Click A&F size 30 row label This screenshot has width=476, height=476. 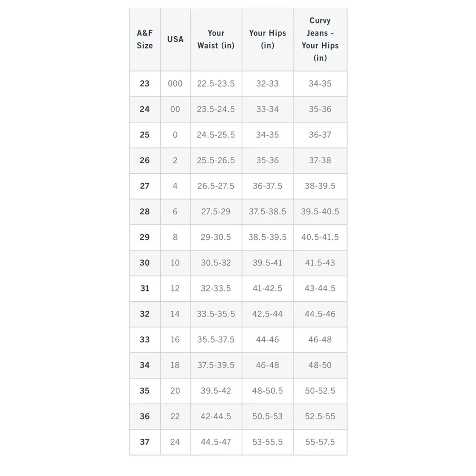(145, 263)
